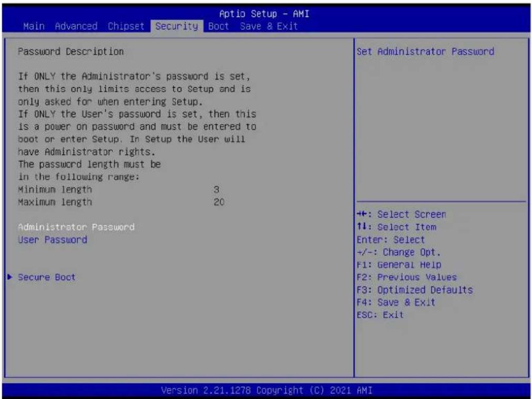Click the Password Description heading

[70, 52]
